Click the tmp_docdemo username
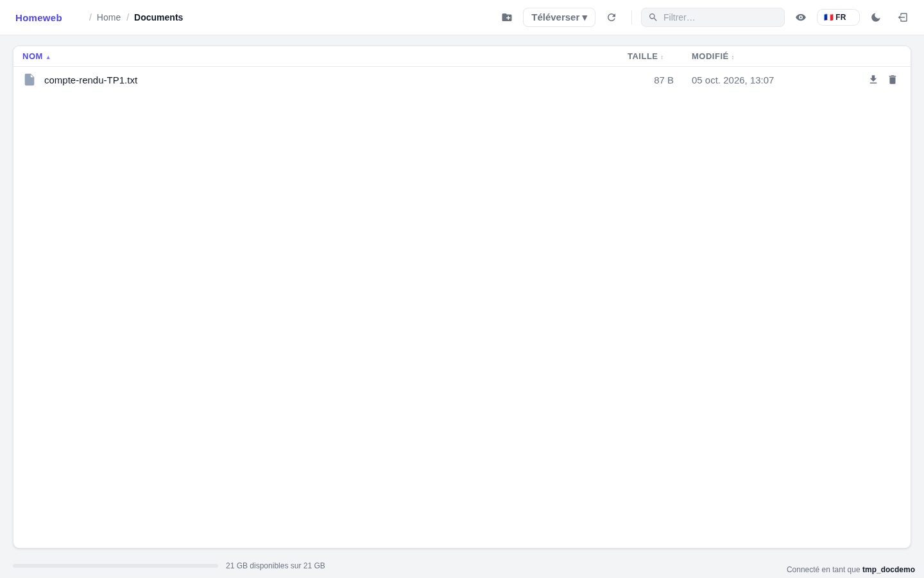924x578 pixels. point(889,570)
